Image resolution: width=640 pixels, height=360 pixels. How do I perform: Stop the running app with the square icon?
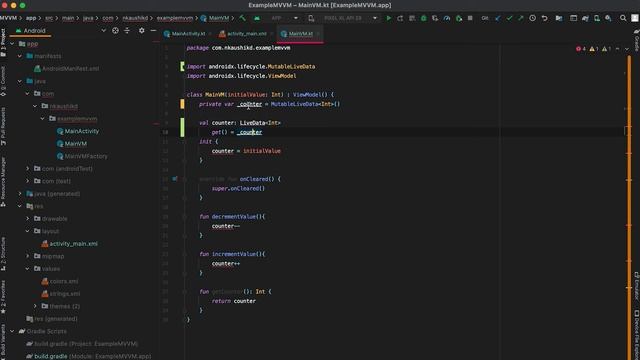470,18
